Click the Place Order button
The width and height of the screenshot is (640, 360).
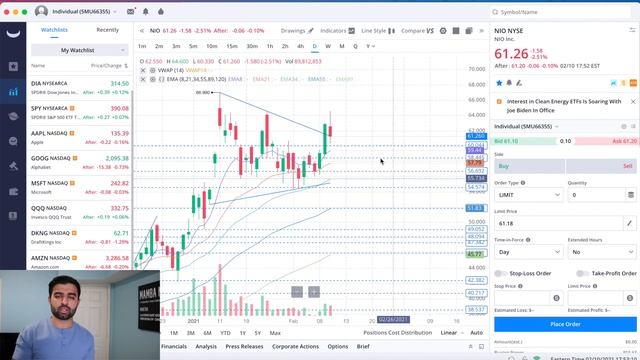pyautogui.click(x=565, y=324)
